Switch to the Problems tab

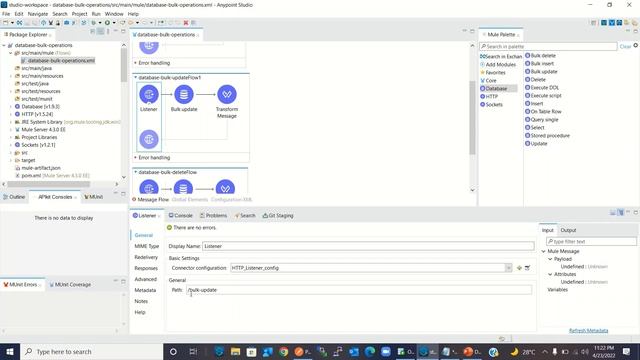(213, 216)
